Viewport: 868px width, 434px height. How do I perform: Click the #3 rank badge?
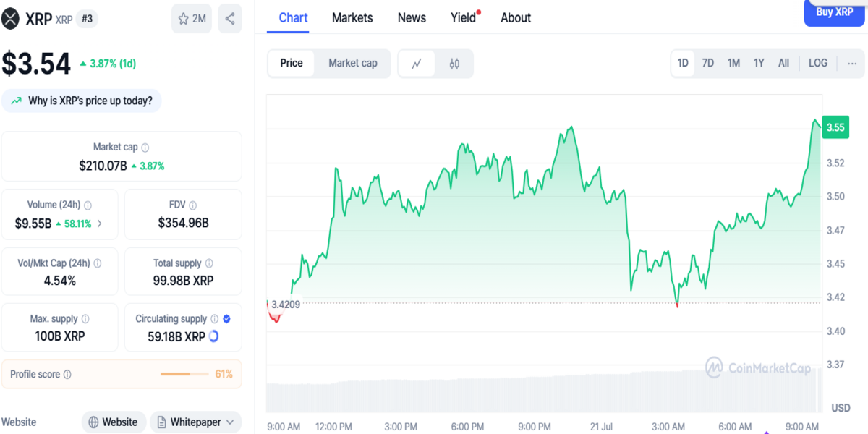[86, 19]
